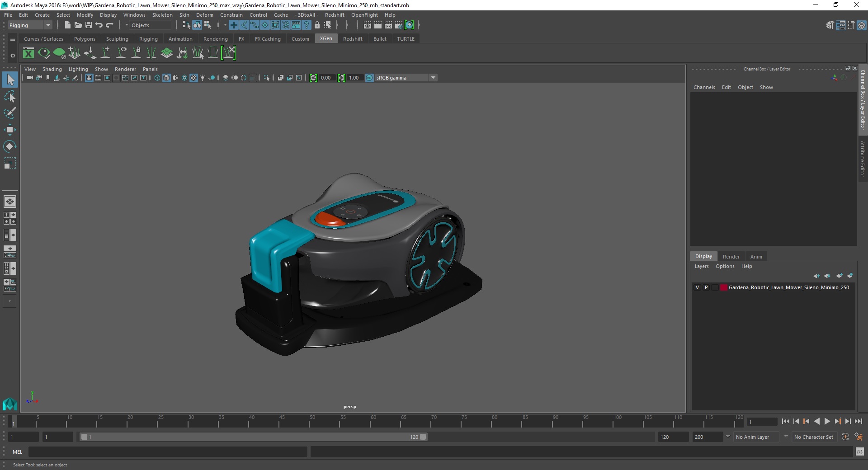Click the Undo arrow icon
Viewport: 868px width, 470px height.
(x=99, y=25)
